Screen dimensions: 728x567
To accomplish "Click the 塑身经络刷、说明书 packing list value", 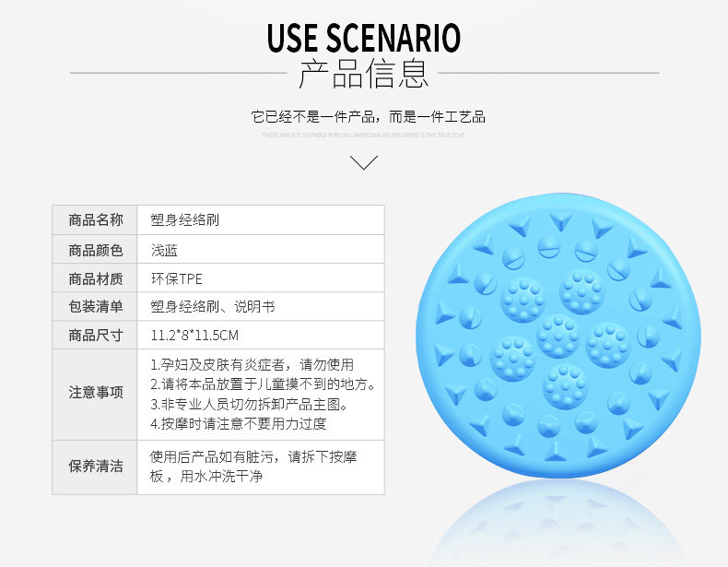I will click(212, 307).
